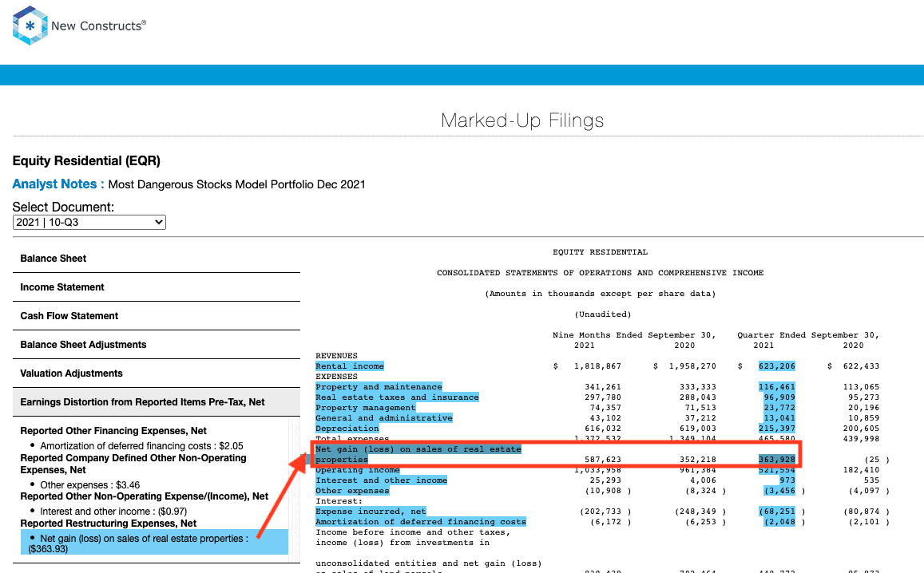Click highlighted value 363,928 in filing
Viewport: 924px width, 573px height.
tap(777, 460)
